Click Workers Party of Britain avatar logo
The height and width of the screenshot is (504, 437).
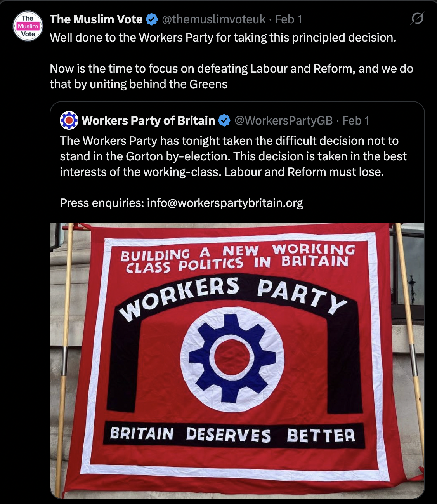[x=69, y=120]
